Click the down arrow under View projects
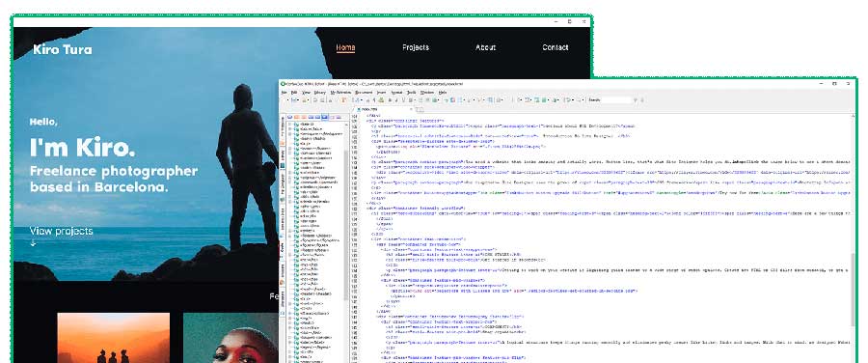Image resolution: width=868 pixels, height=363 pixels. (x=33, y=242)
